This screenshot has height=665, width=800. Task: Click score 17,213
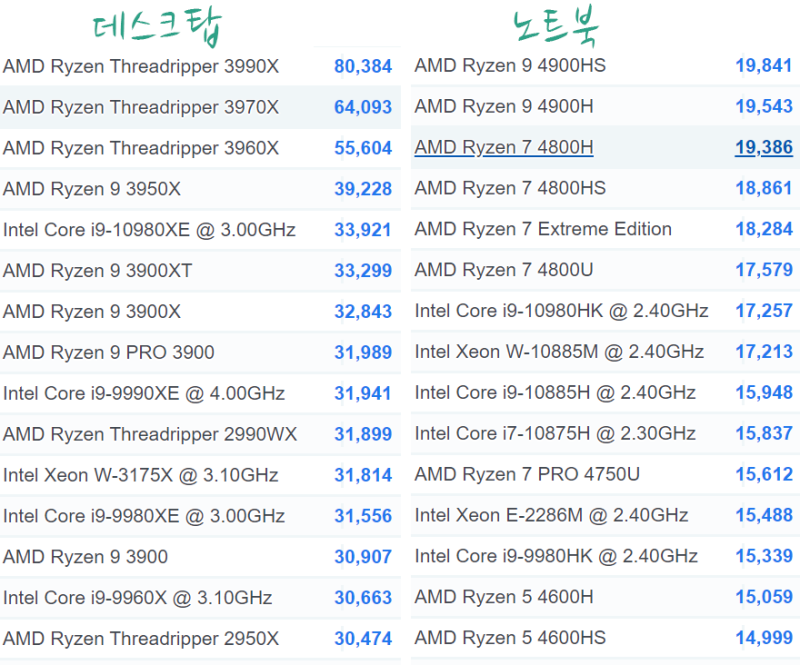pyautogui.click(x=764, y=351)
